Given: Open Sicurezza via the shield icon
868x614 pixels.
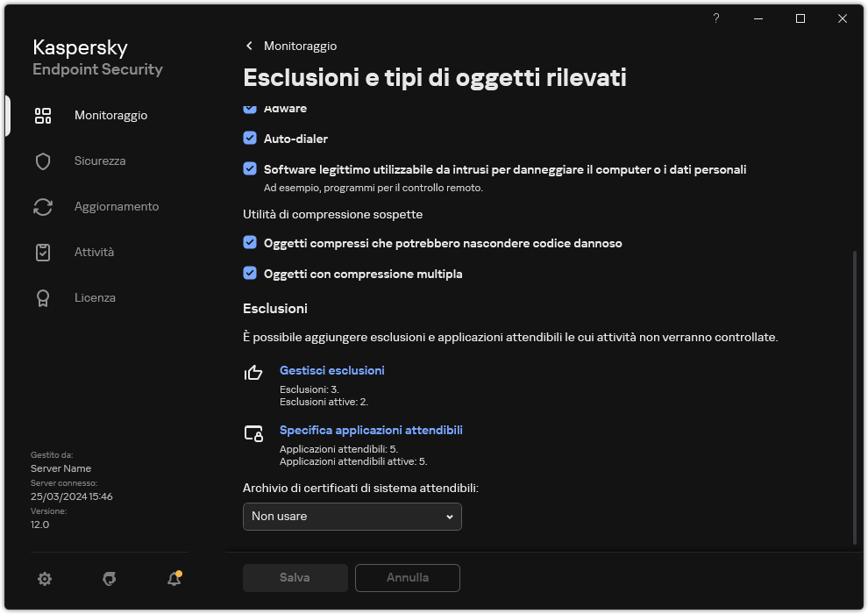Looking at the screenshot, I should [42, 161].
